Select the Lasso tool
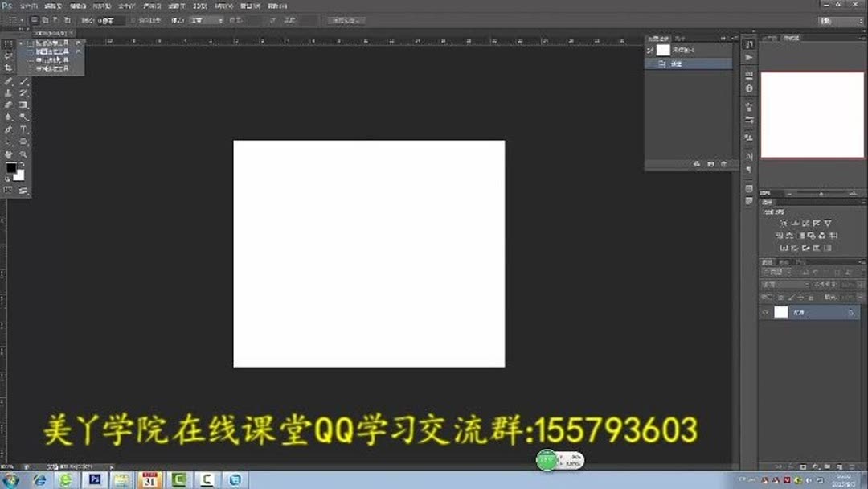The height and width of the screenshot is (489, 868). (x=8, y=55)
